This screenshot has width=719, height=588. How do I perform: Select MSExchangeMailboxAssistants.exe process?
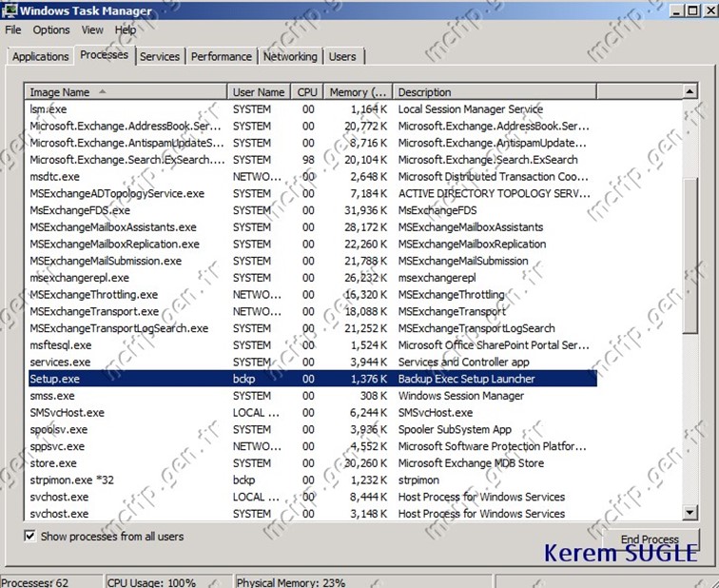tap(312, 227)
